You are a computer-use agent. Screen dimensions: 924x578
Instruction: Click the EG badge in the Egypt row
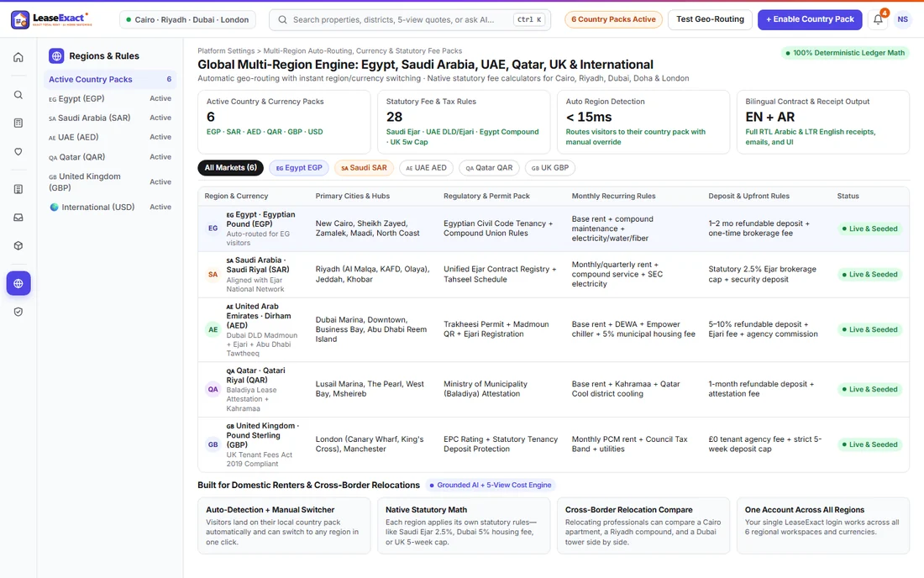213,228
